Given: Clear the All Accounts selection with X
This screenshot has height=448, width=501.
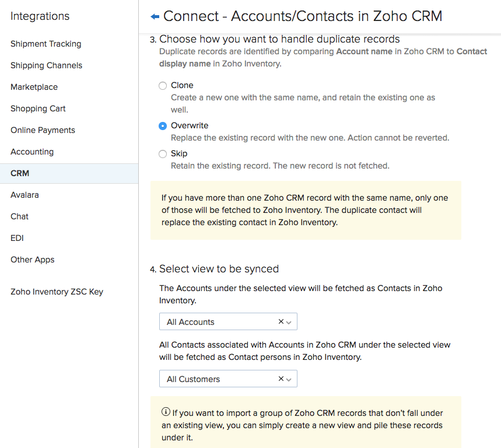Looking at the screenshot, I should (x=281, y=321).
